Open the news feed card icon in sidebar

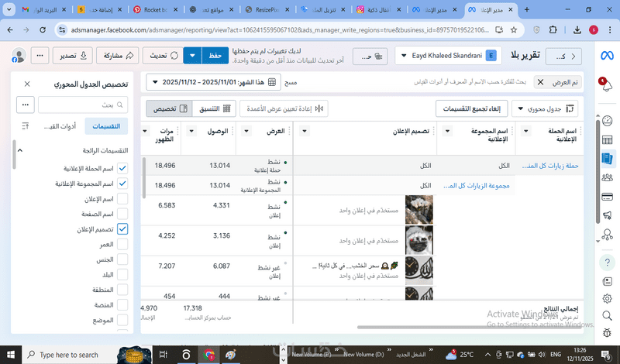tap(607, 281)
